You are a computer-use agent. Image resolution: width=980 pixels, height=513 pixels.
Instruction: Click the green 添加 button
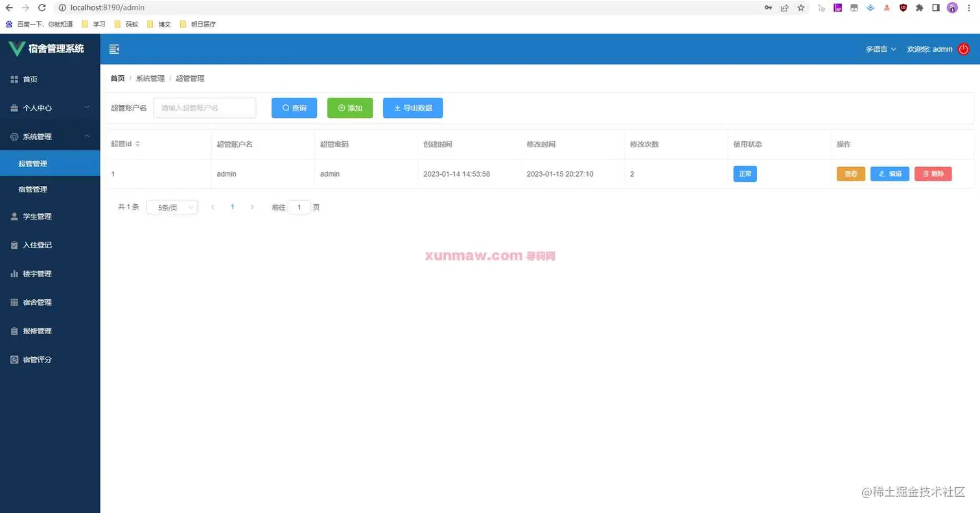click(x=350, y=108)
